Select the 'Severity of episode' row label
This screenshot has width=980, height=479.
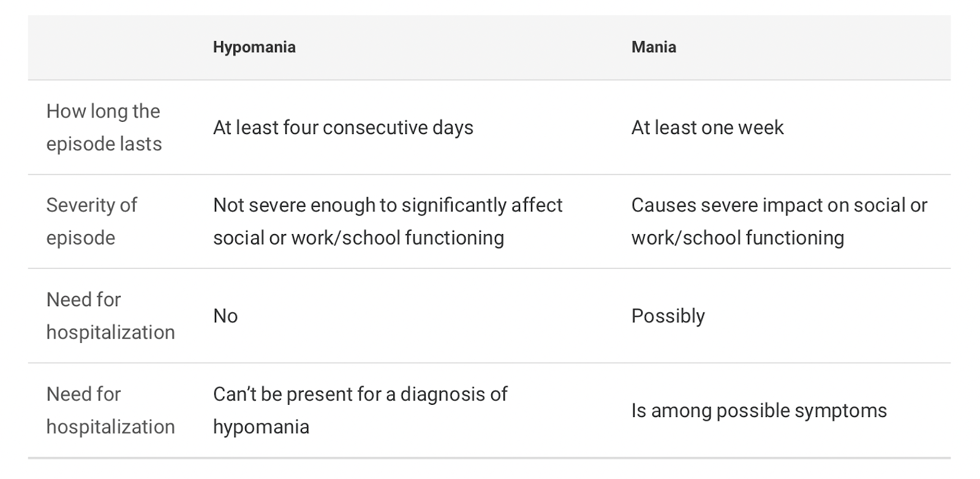coord(92,221)
